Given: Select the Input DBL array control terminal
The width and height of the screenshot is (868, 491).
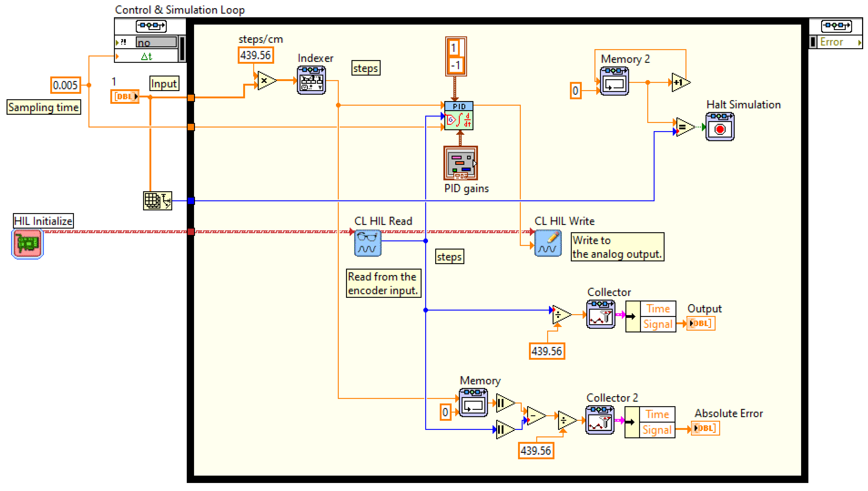Looking at the screenshot, I should point(125,96).
